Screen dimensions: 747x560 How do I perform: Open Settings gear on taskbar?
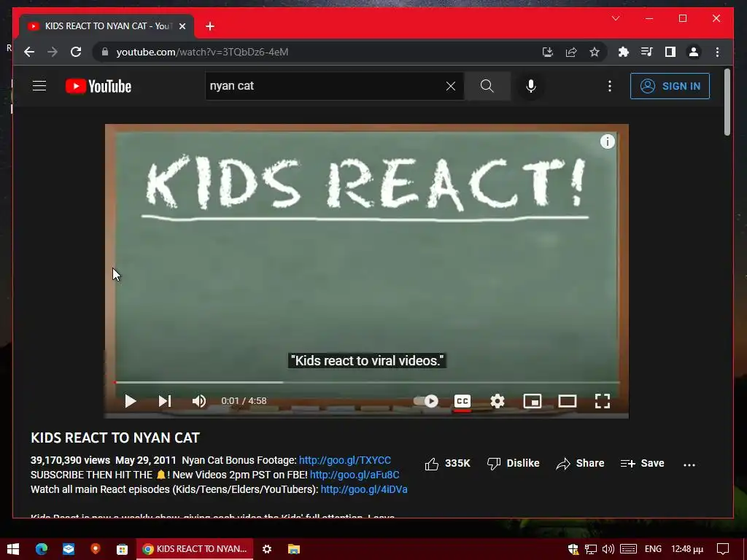267,549
